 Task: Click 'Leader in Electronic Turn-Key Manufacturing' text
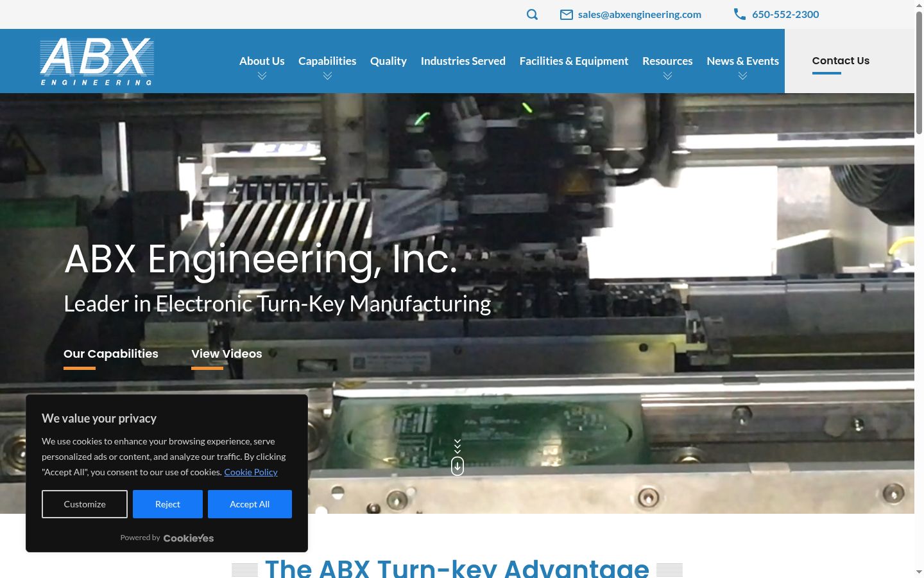pyautogui.click(x=277, y=304)
